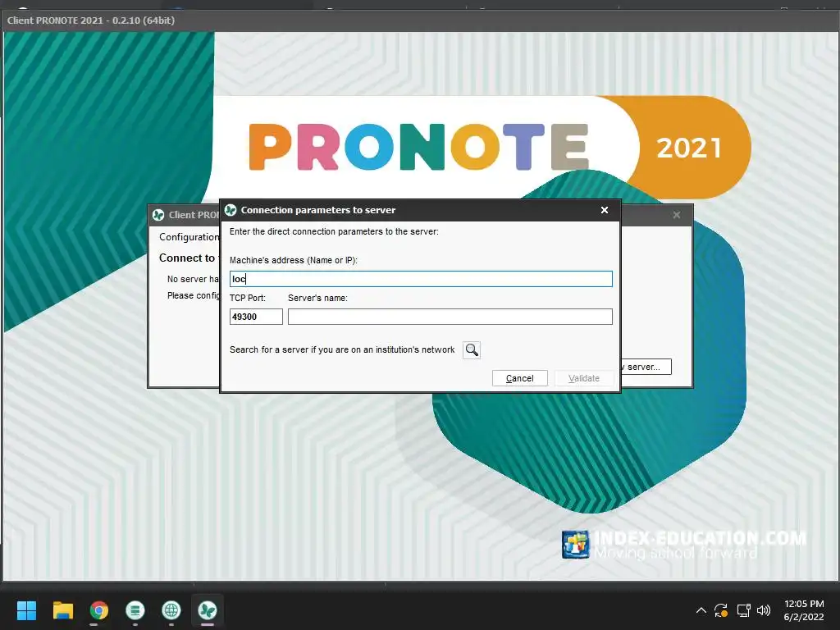Click 'Enter the direct connection parameters' text

[334, 231]
